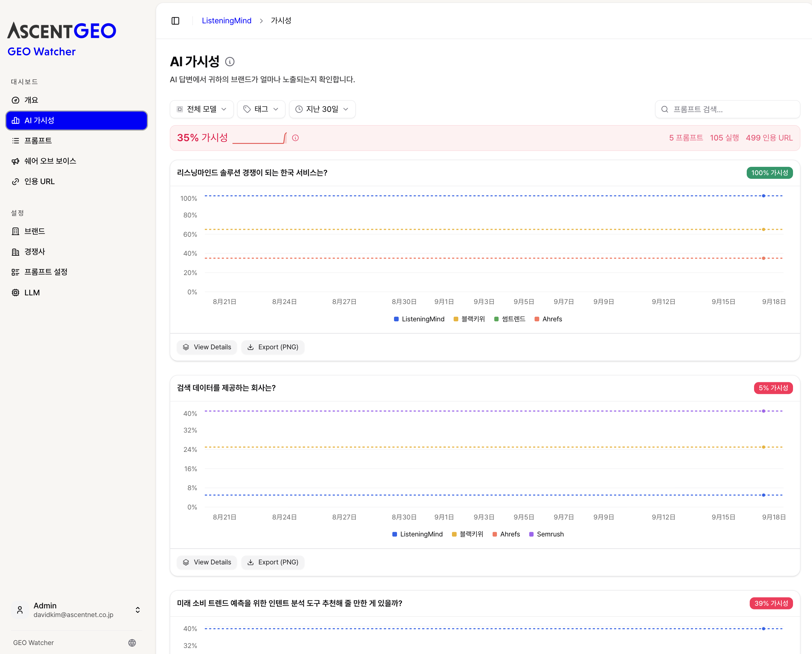This screenshot has width=812, height=654.
Task: Click the davidkim@ascentnet.co.jp email text
Action: coord(74,615)
